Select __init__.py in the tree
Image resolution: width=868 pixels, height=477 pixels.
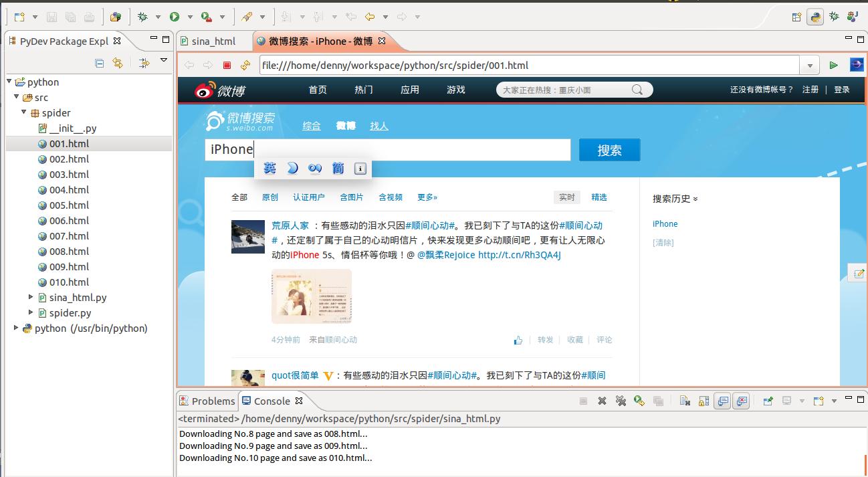click(x=68, y=128)
